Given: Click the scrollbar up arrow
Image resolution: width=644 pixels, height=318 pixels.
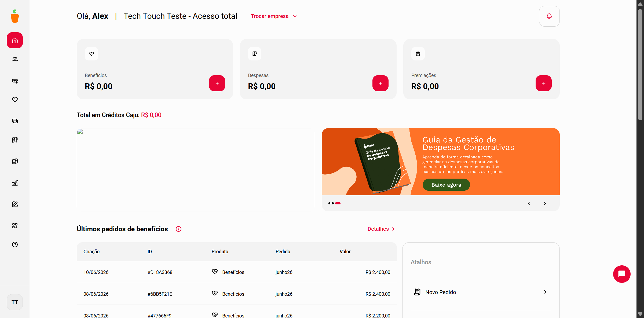Looking at the screenshot, I should 640,4.
